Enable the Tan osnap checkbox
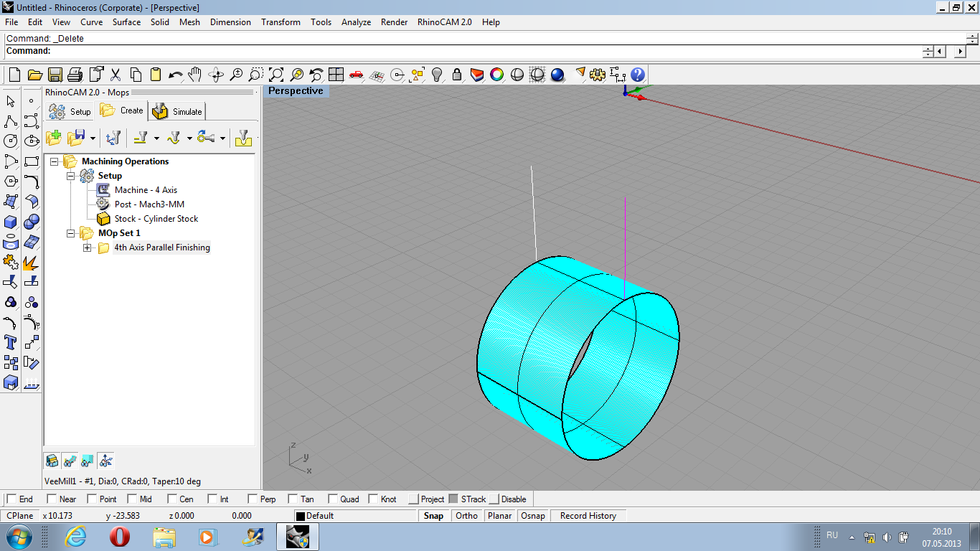 tap(293, 499)
